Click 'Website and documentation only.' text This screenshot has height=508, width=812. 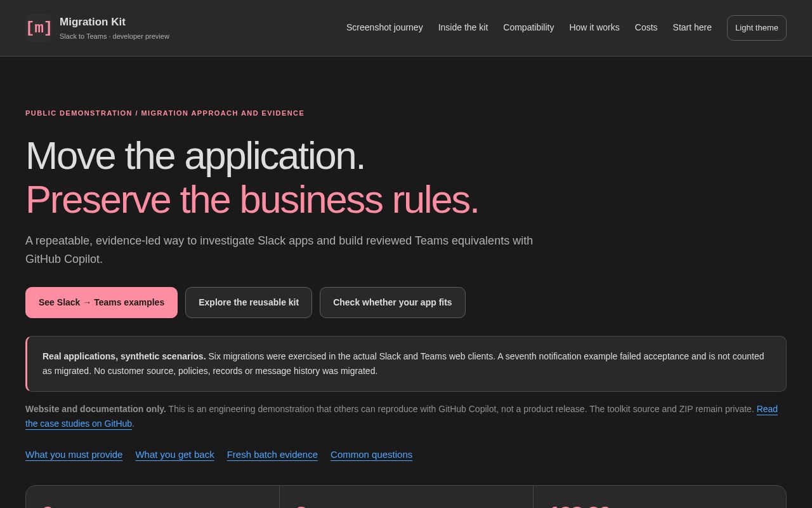pyautogui.click(x=96, y=409)
